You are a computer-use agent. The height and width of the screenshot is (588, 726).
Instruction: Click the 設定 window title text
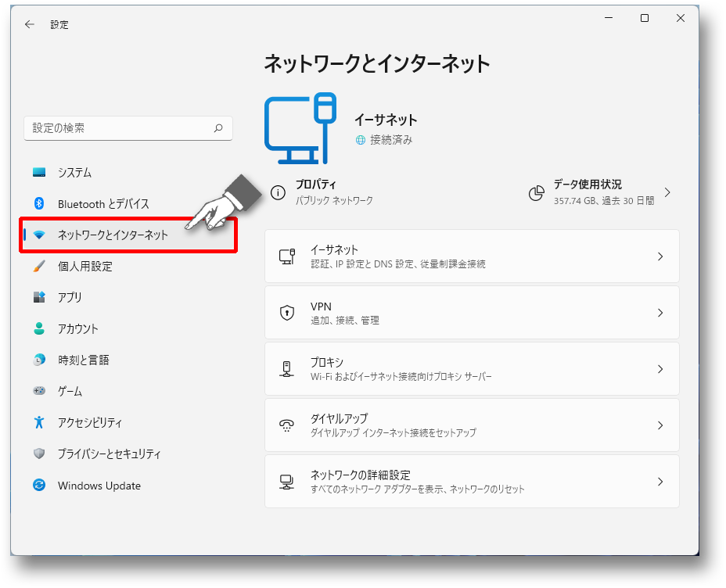59,24
